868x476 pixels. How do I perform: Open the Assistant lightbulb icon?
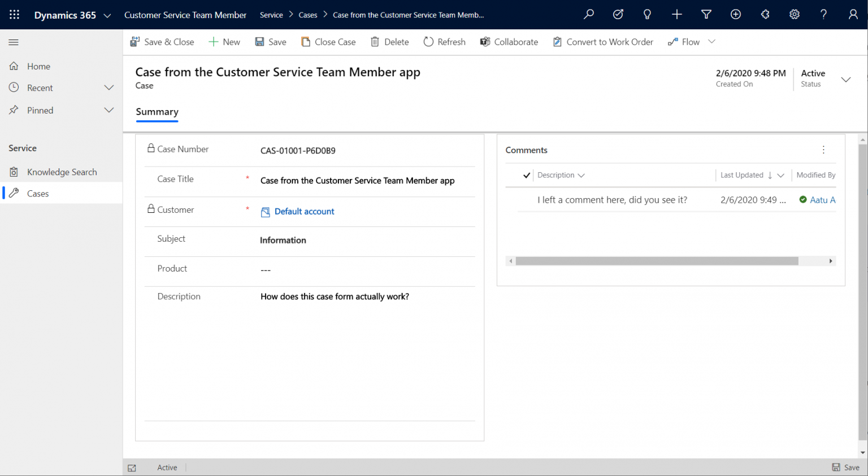(x=648, y=15)
